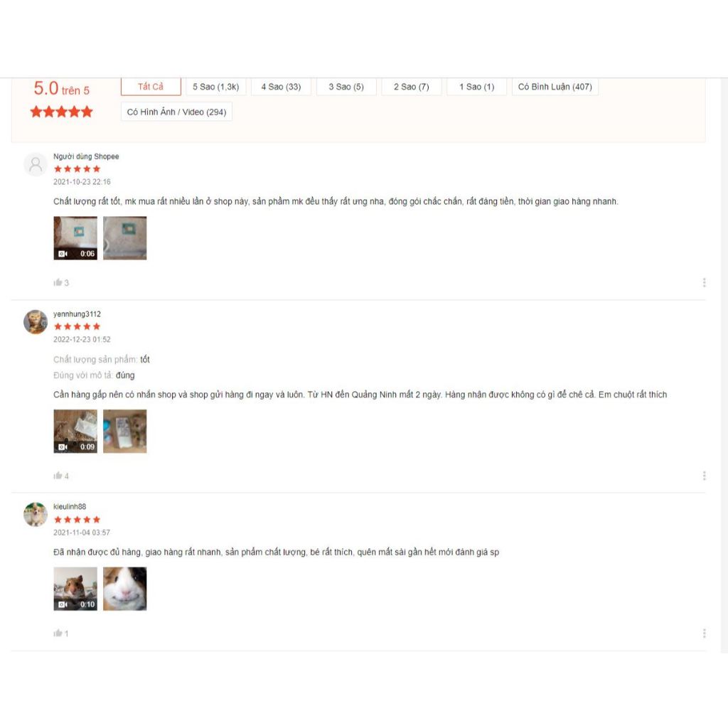Open three-dot options for kieulinh88's review
728x728 pixels.
pyautogui.click(x=705, y=633)
